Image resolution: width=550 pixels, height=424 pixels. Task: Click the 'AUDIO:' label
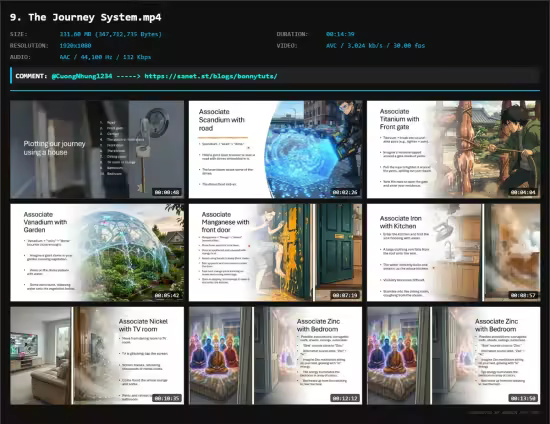[x=20, y=57]
